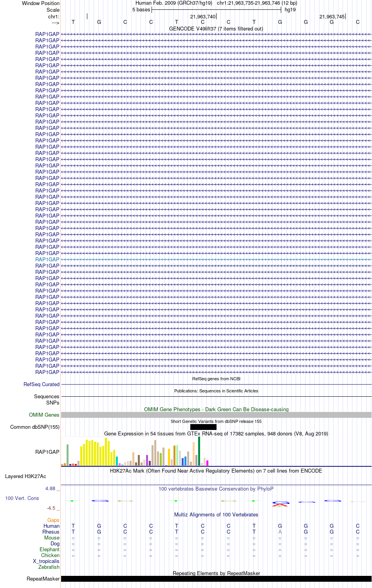Click the '5 bases' scale bar text
The width and height of the screenshot is (372, 588).
(141, 9)
